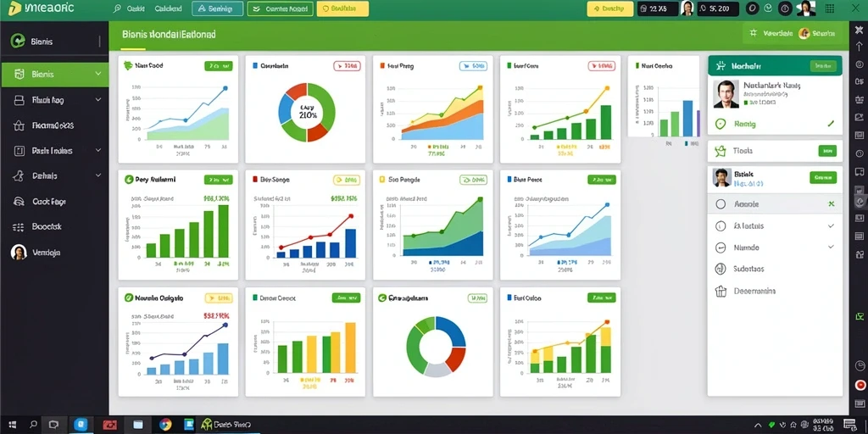Click the search magnifier icon in the top bar

tap(117, 8)
